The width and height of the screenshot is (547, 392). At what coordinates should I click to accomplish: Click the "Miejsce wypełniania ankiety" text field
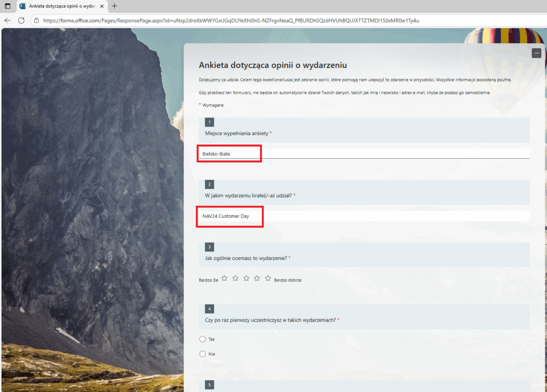pyautogui.click(x=363, y=154)
